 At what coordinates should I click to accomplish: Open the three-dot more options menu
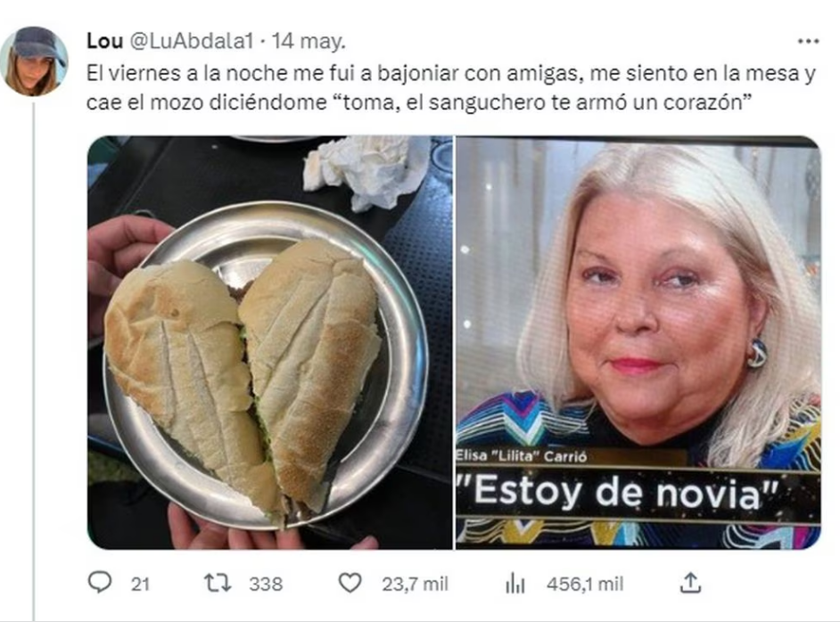[x=809, y=41]
